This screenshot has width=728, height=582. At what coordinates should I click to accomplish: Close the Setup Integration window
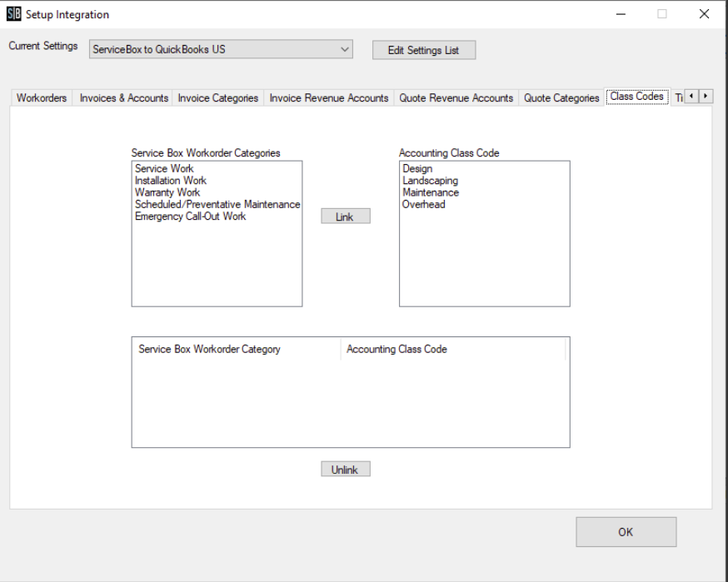point(705,14)
